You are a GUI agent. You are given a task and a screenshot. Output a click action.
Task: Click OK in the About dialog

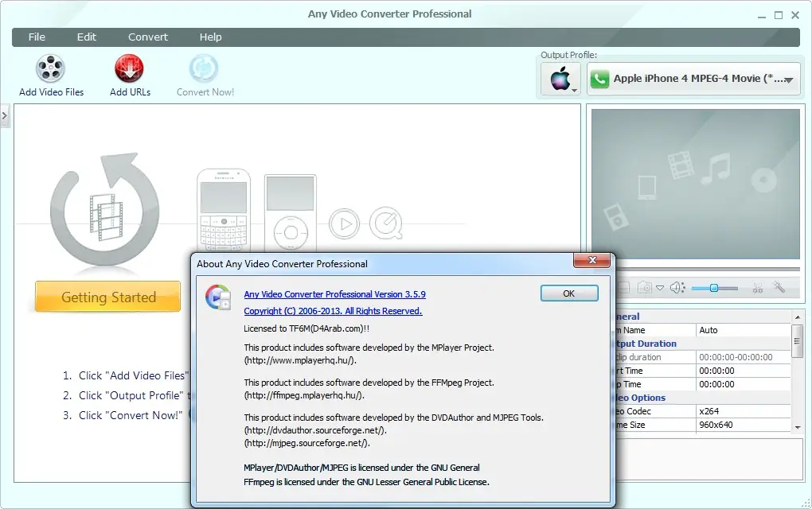[x=569, y=293]
